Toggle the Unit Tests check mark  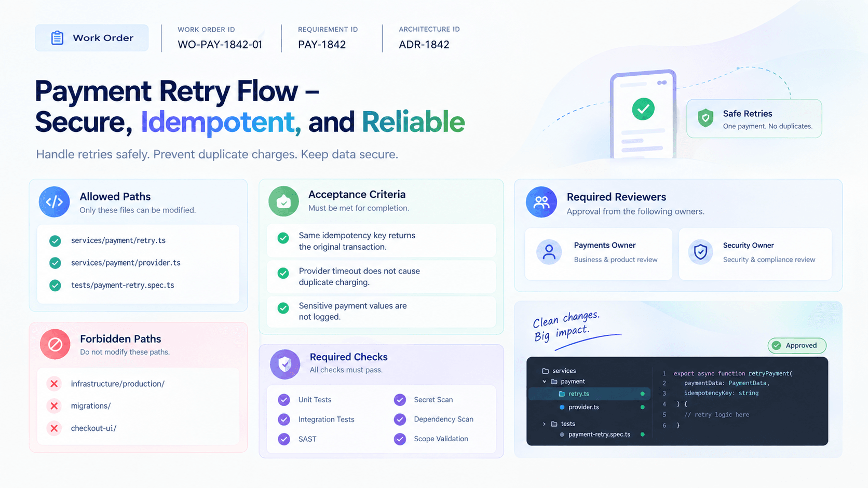[x=284, y=400]
